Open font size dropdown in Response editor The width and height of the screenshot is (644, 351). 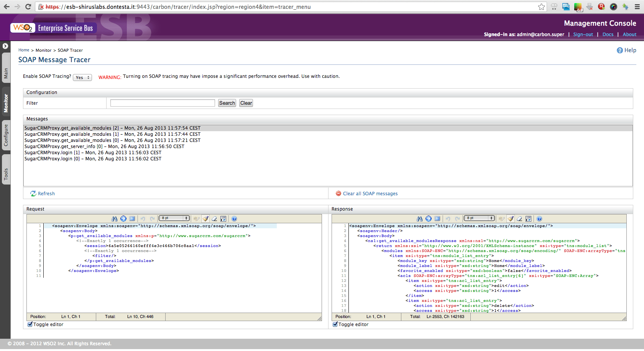click(x=479, y=218)
